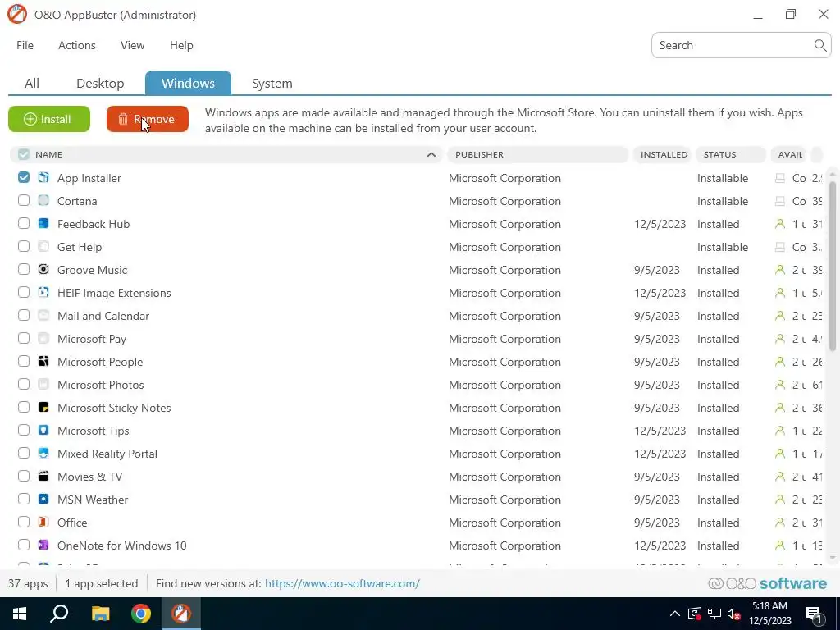This screenshot has width=840, height=630.
Task: Open the Help menu
Action: [181, 45]
